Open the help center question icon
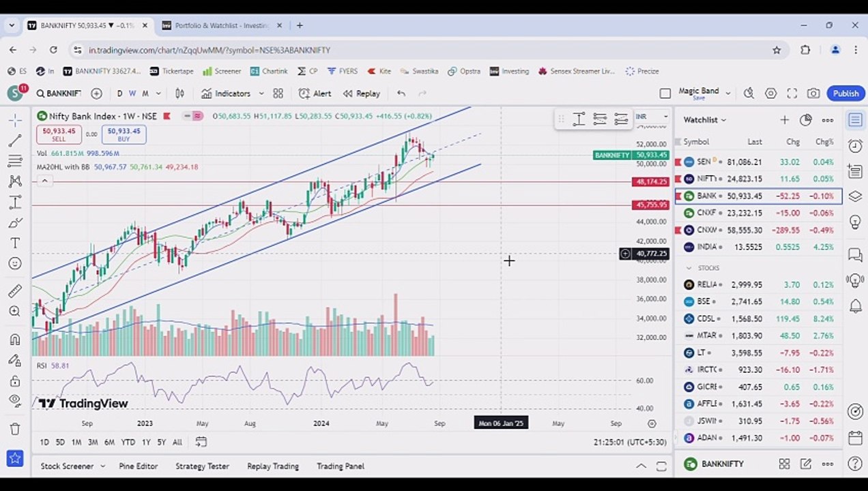Image resolution: width=868 pixels, height=491 pixels. (855, 464)
